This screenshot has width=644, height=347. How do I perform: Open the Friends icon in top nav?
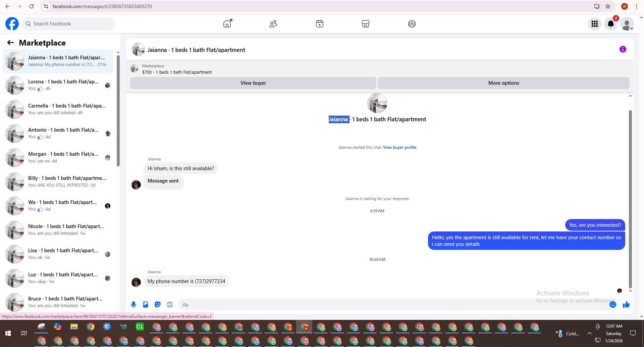[273, 24]
